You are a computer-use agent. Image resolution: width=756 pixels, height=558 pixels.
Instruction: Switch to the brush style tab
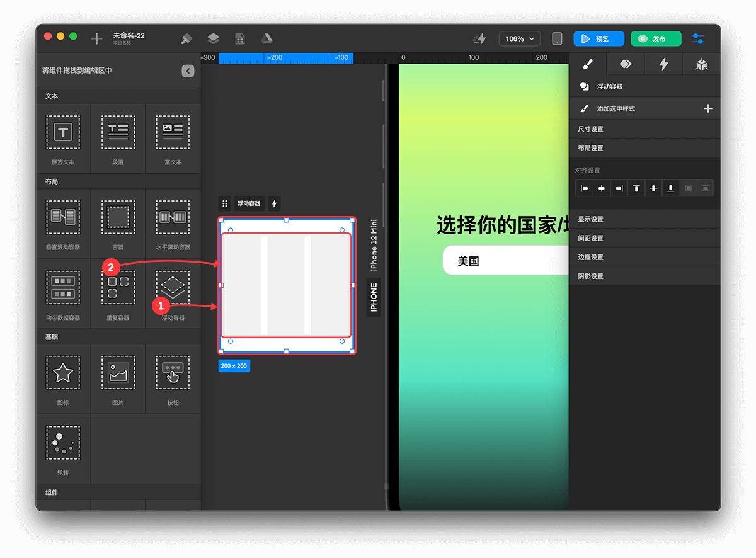point(587,64)
